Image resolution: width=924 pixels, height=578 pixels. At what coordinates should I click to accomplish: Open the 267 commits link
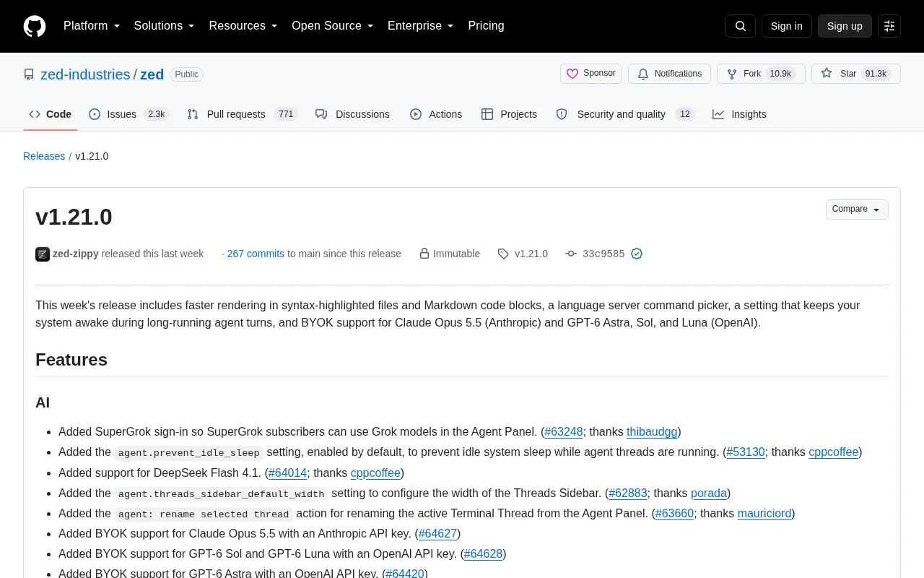(256, 254)
